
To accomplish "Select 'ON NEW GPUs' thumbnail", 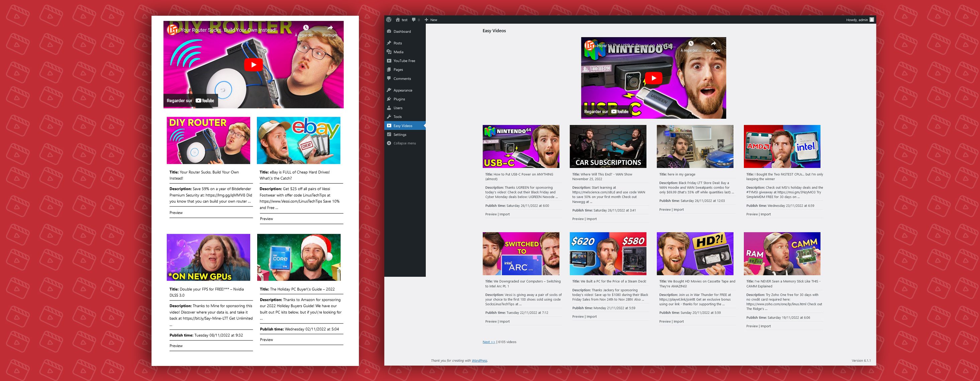I will (x=208, y=257).
